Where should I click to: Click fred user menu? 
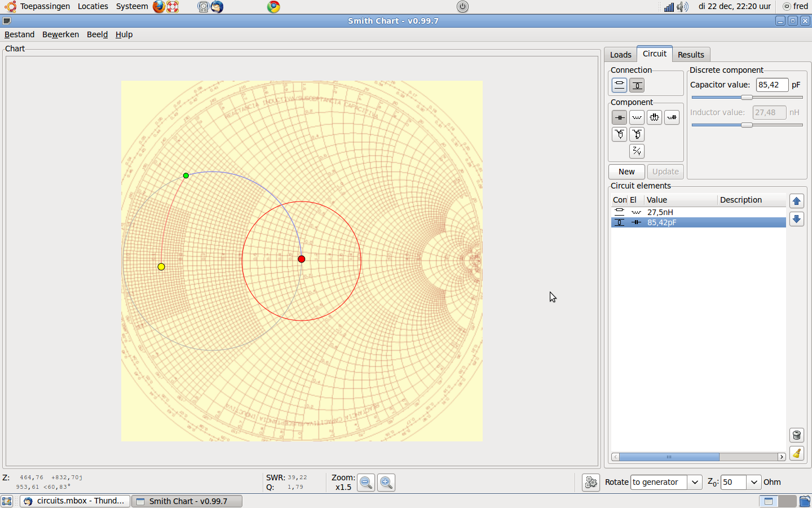796,6
